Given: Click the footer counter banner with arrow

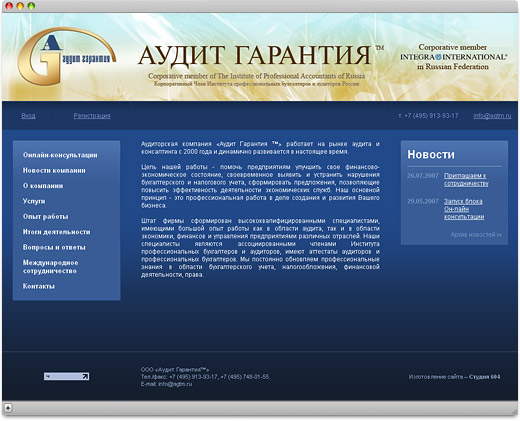Looking at the screenshot, I should click(66, 376).
